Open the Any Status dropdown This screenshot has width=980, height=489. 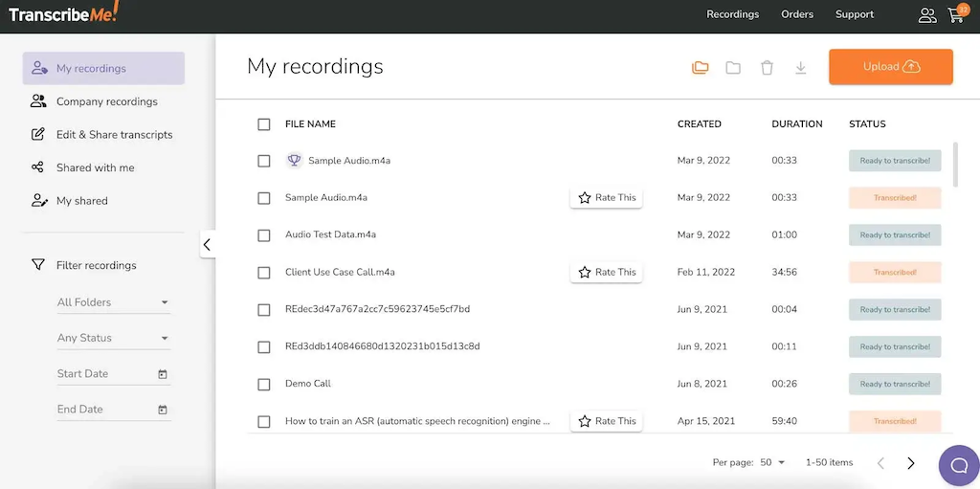[113, 338]
